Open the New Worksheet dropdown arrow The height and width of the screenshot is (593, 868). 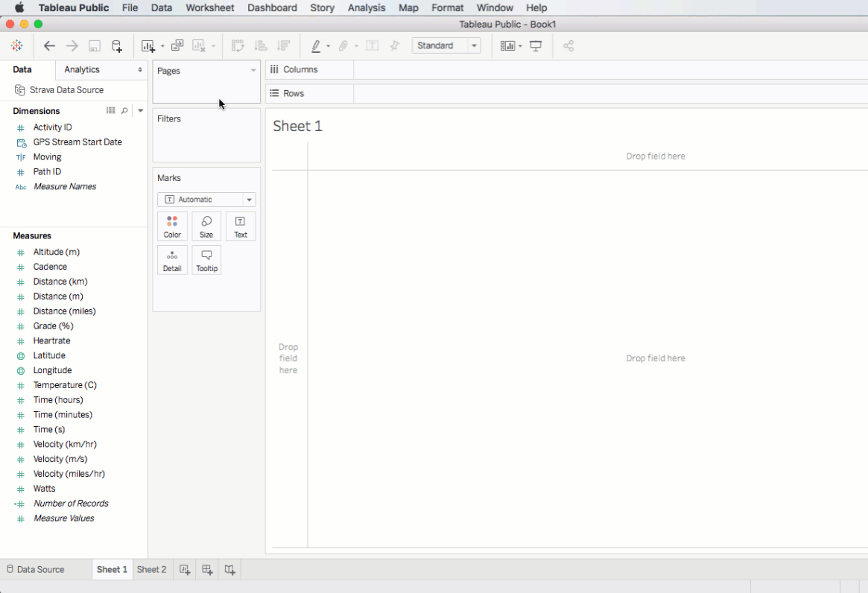(162, 46)
